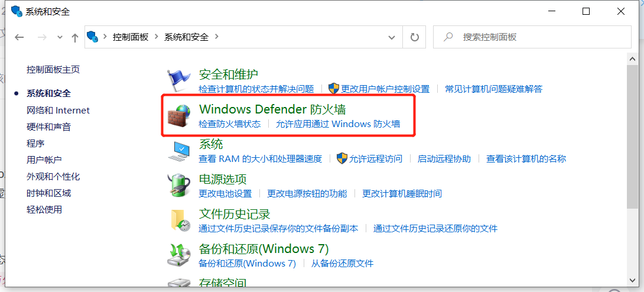This screenshot has height=292, width=644.
Task: Click 通过文件历史记录保存你的文件备份副本
Action: click(x=278, y=228)
